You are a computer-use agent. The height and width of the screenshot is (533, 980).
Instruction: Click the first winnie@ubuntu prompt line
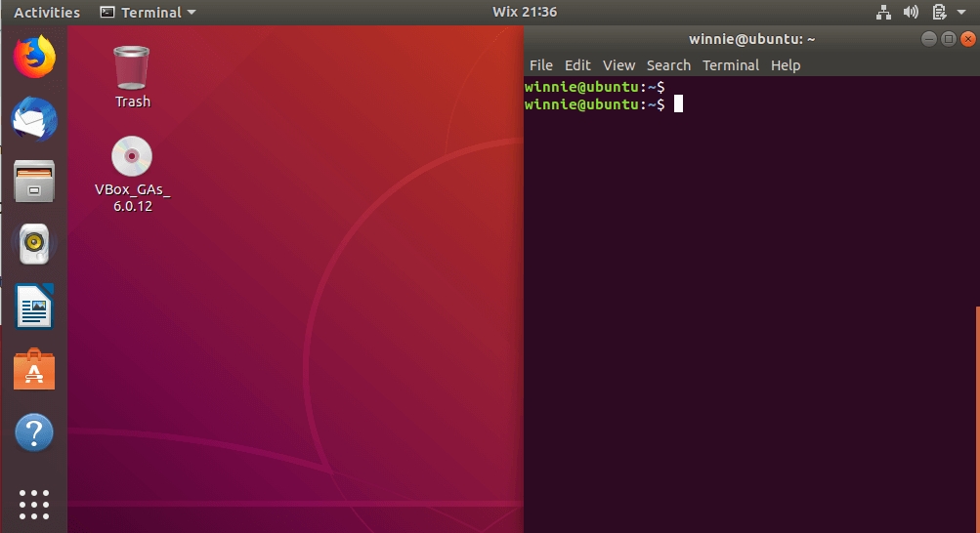594,87
